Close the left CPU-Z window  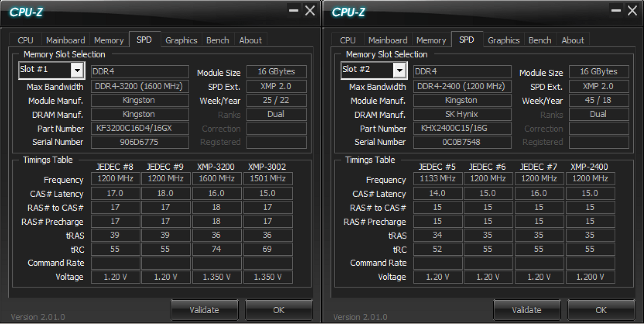point(310,10)
